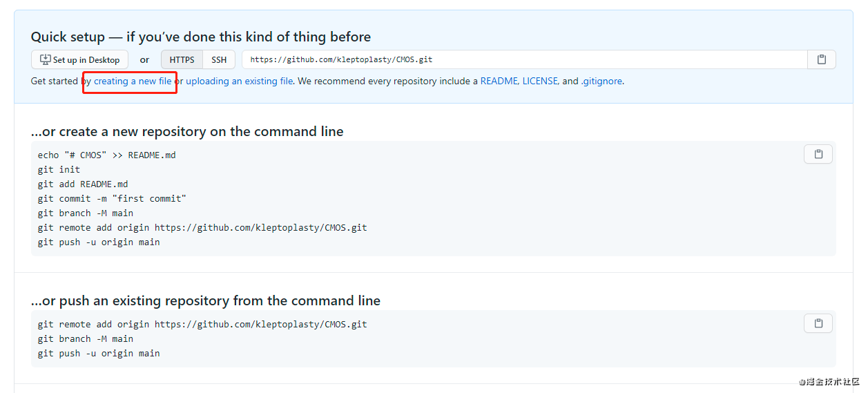Click the push an existing repository heading
868x393 pixels.
(x=206, y=300)
